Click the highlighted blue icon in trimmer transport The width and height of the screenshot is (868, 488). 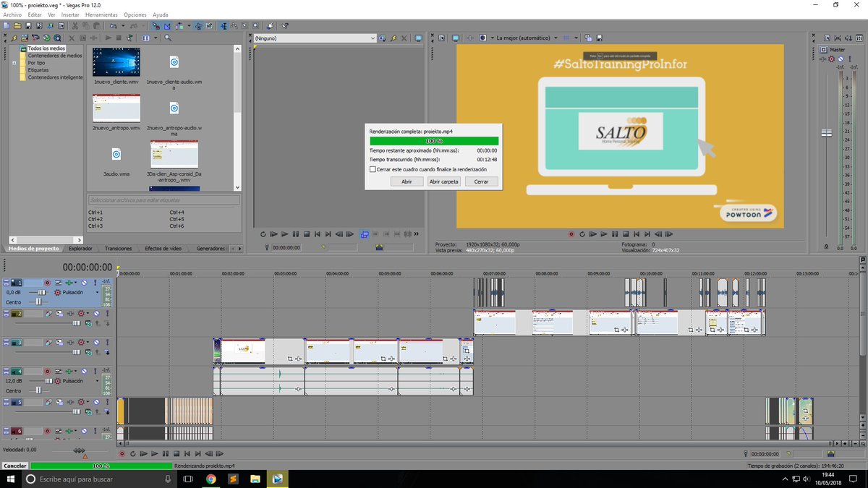click(364, 234)
